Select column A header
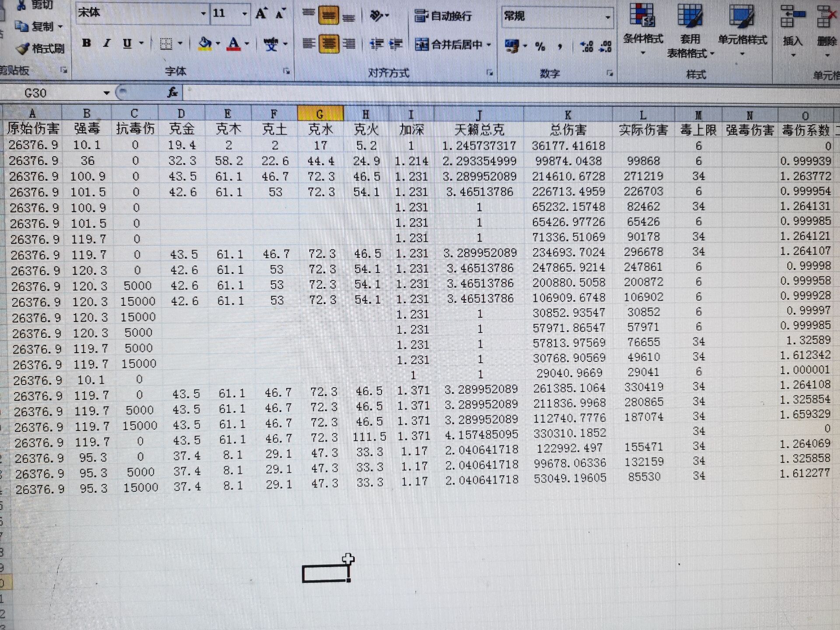This screenshot has height=630, width=840. [32, 113]
